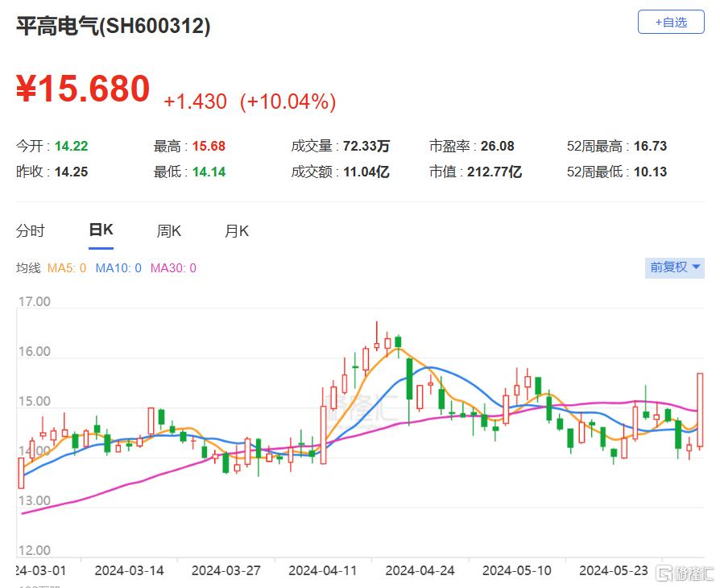Switch to the 分时 chart tab

click(31, 230)
